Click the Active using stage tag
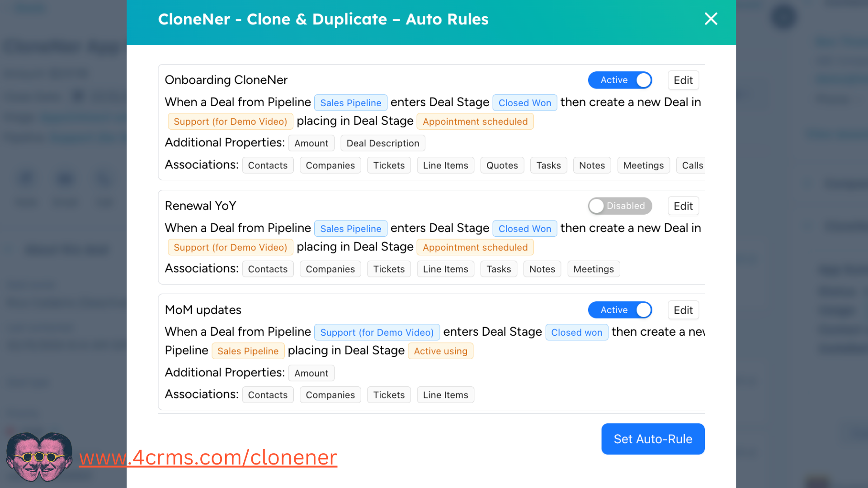 pyautogui.click(x=440, y=351)
